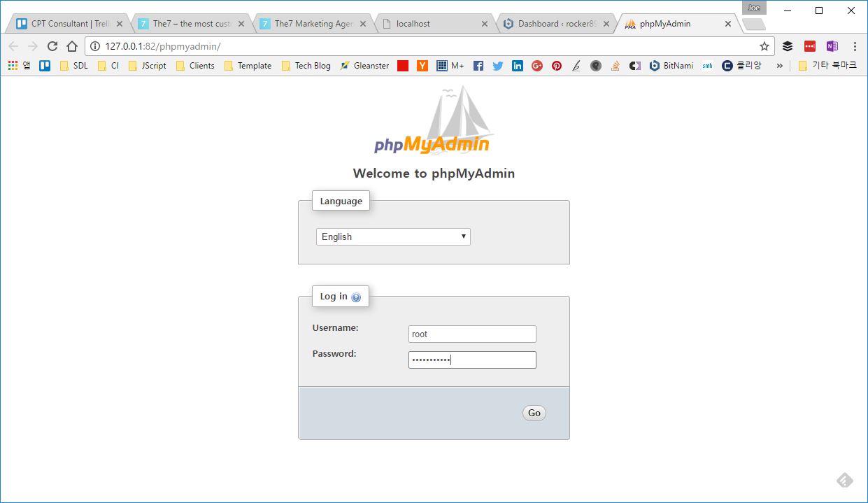868x503 pixels.
Task: Open the Y Combinator orange bookmark
Action: [422, 66]
